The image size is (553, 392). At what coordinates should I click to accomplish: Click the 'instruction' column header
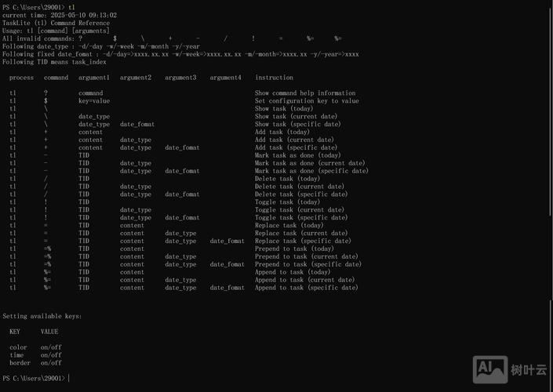pyautogui.click(x=274, y=78)
